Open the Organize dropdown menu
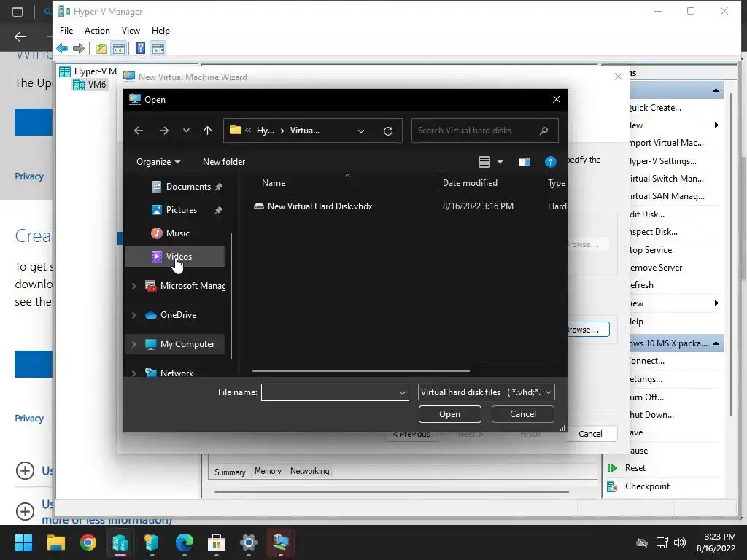This screenshot has width=747, height=560. click(x=158, y=162)
